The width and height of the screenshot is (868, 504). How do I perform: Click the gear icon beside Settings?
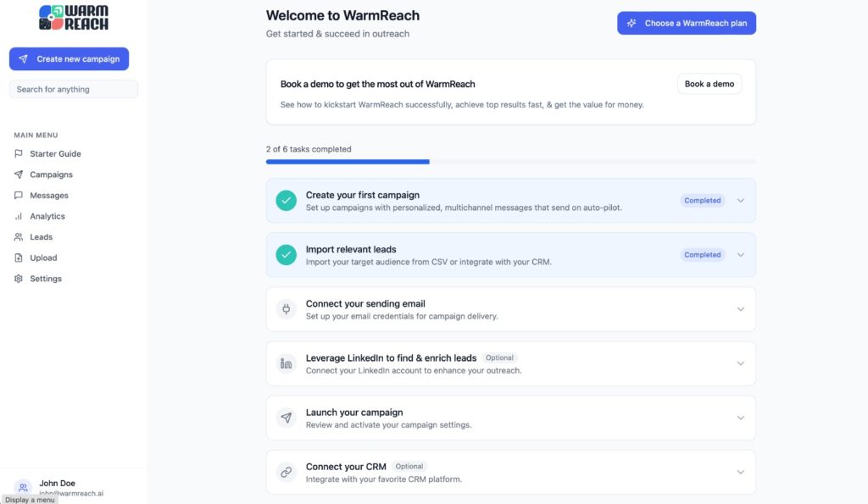coord(19,279)
